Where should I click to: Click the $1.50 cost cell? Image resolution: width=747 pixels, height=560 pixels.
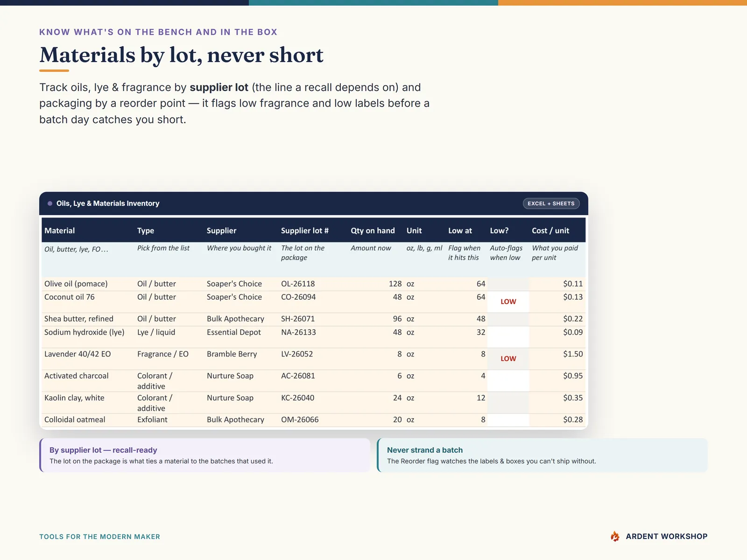[x=573, y=354]
